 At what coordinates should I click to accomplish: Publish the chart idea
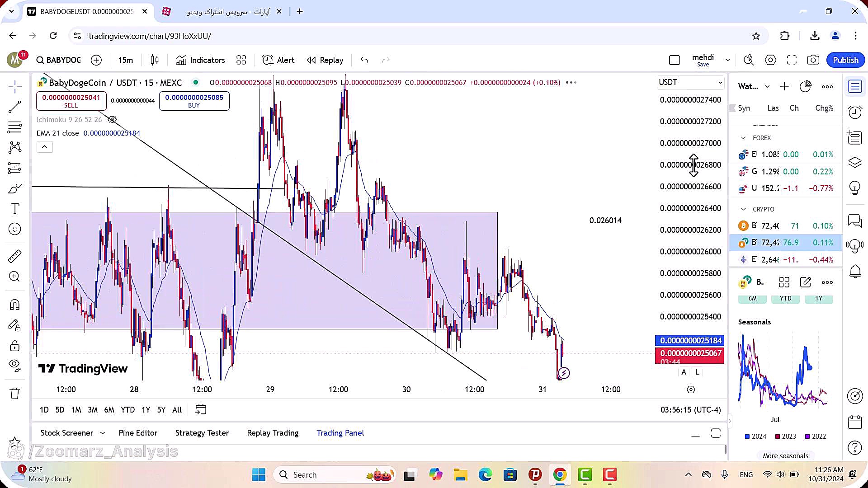click(845, 60)
